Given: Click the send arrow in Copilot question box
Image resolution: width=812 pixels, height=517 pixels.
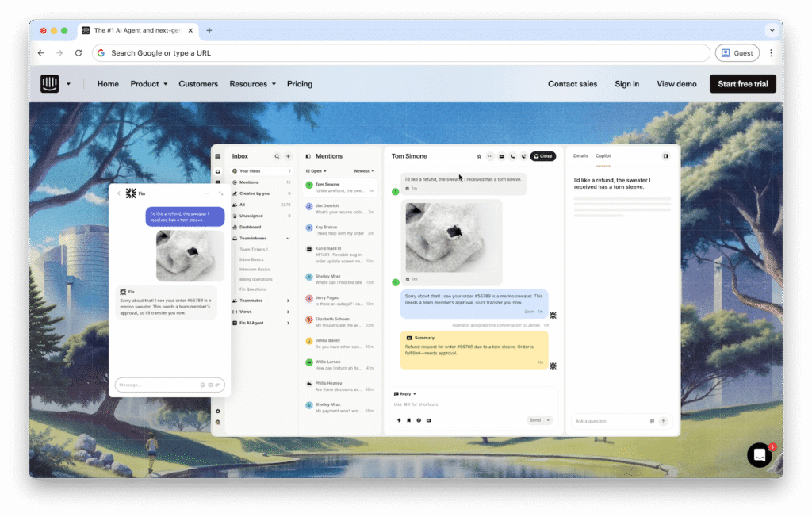Looking at the screenshot, I should pyautogui.click(x=664, y=421).
